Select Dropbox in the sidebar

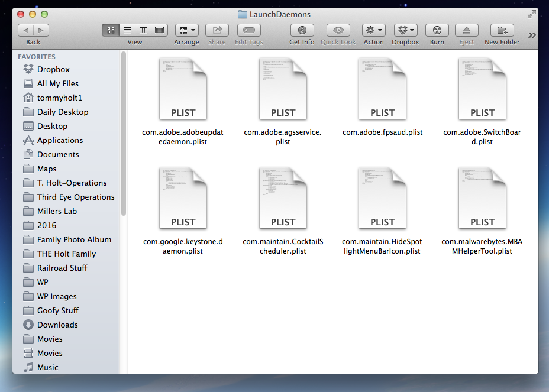coord(66,69)
